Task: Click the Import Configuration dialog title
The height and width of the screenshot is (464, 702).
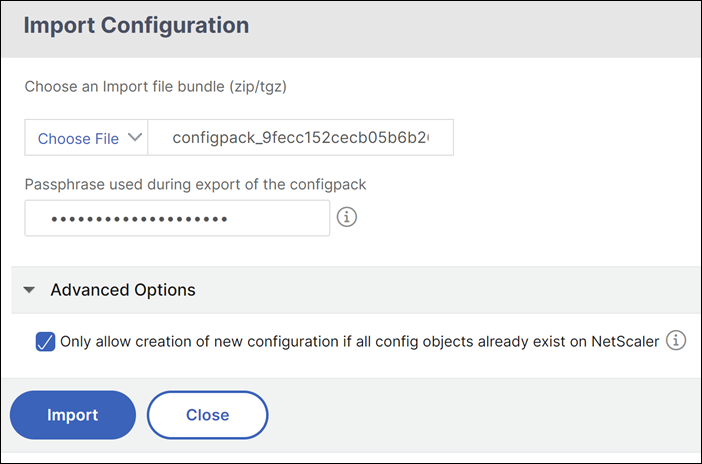Action: pyautogui.click(x=136, y=25)
